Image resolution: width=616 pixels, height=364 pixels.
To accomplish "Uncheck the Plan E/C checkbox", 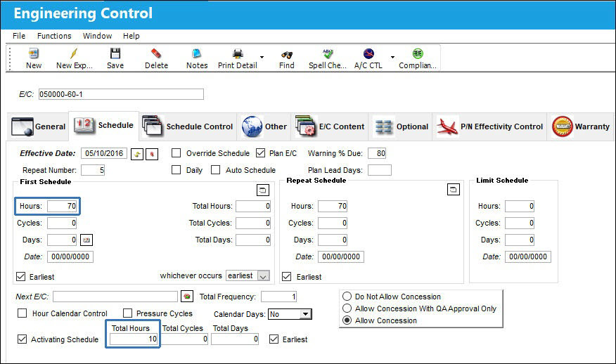I will pos(260,152).
